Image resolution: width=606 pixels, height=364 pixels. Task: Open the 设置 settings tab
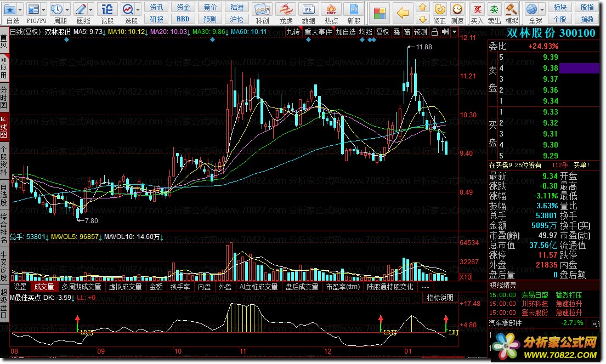tap(20, 287)
